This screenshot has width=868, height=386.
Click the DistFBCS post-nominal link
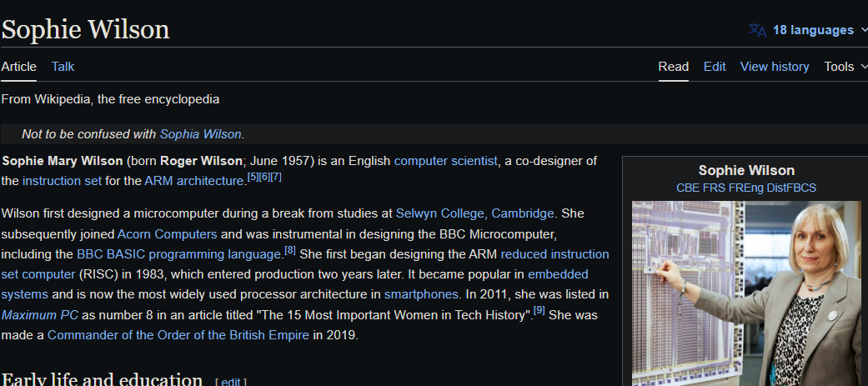pyautogui.click(x=791, y=188)
